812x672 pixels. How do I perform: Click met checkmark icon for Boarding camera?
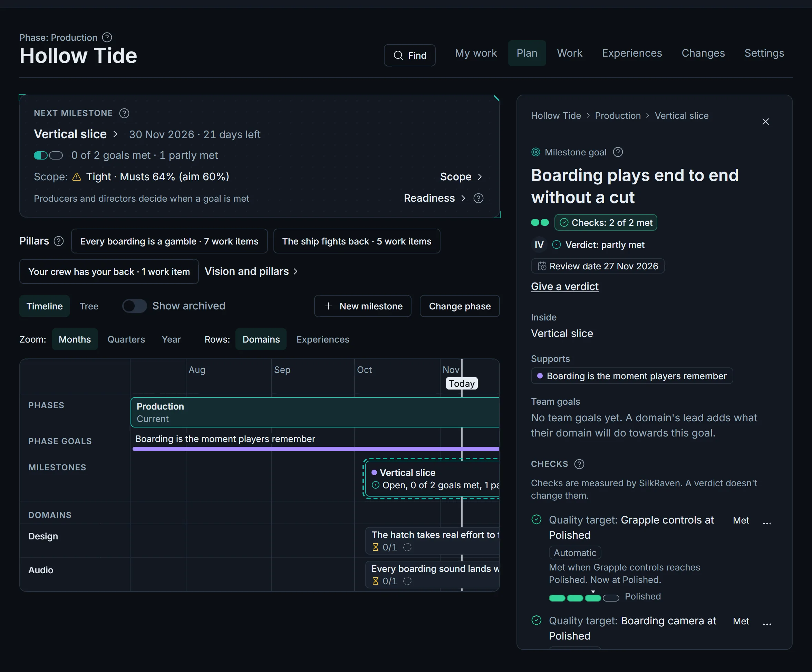click(x=536, y=621)
